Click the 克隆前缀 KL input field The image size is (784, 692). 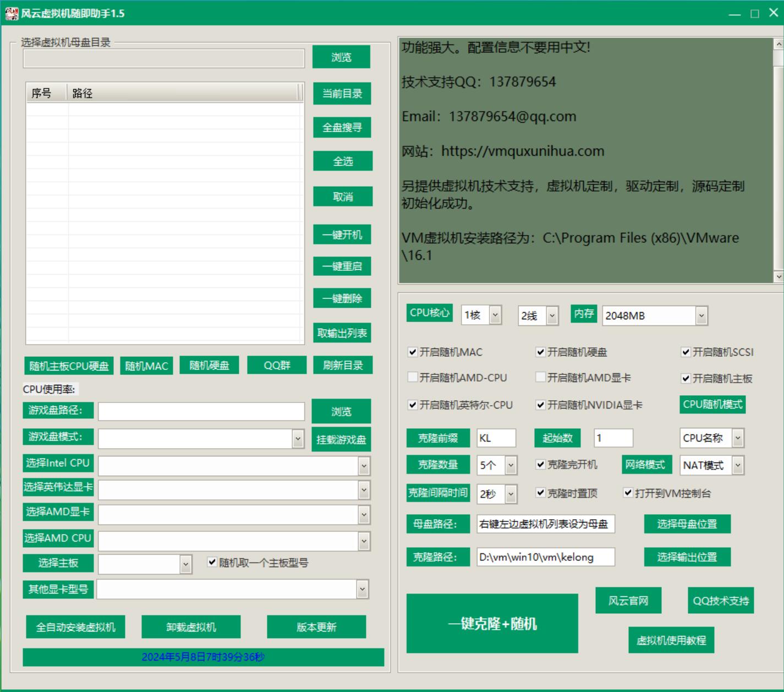496,438
